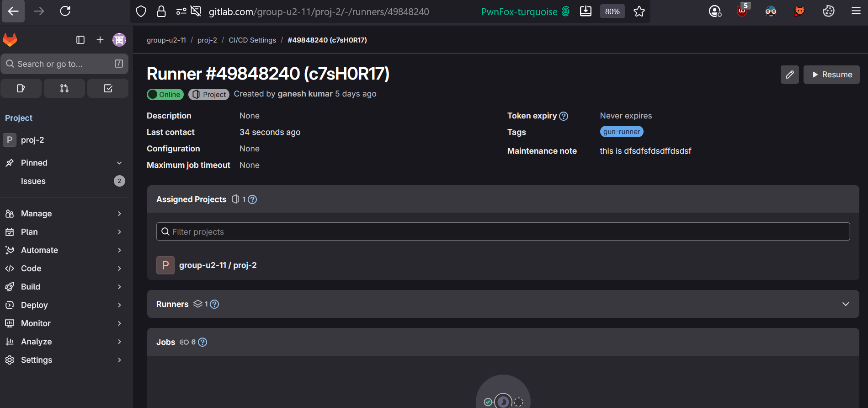
Task: Expand the Build sidebar menu
Action: click(64, 287)
